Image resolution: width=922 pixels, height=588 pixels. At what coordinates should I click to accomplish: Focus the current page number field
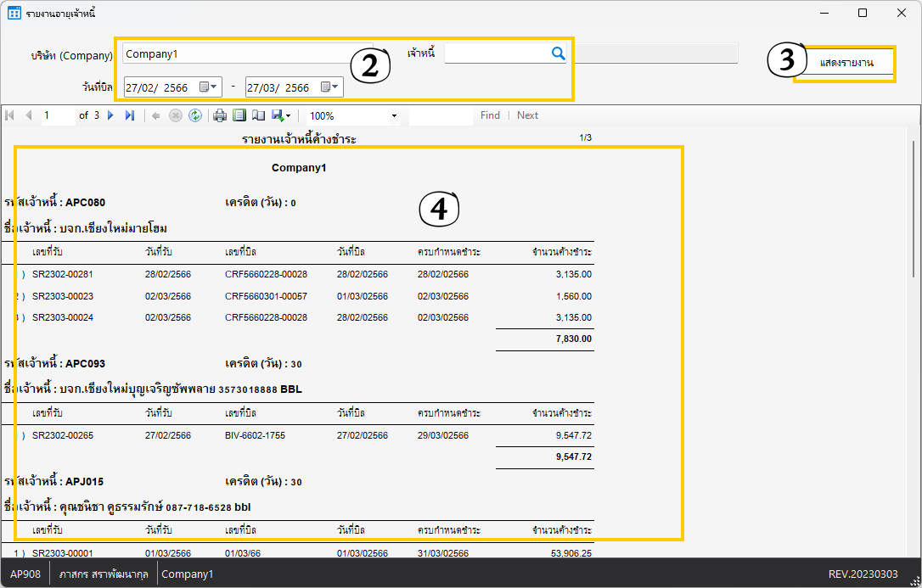pos(58,115)
